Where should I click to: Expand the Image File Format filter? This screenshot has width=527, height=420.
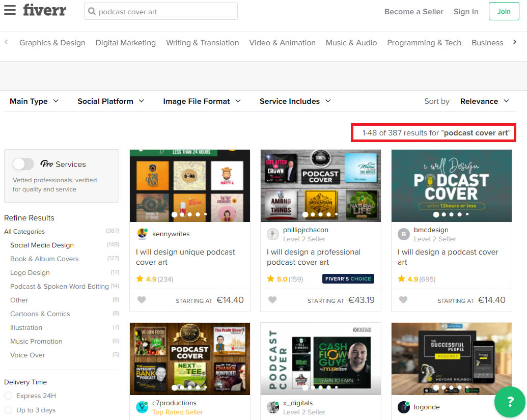click(x=202, y=101)
